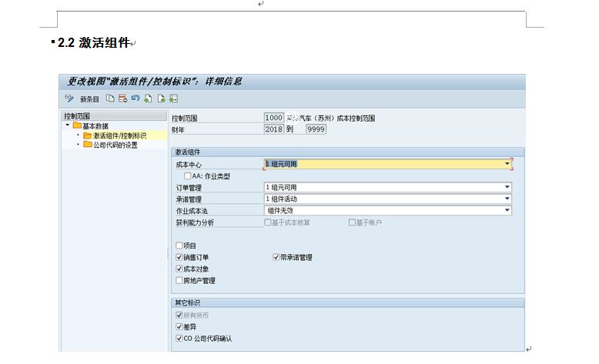The image size is (599, 364).
Task: Click the next entry page icon
Action: (x=161, y=99)
